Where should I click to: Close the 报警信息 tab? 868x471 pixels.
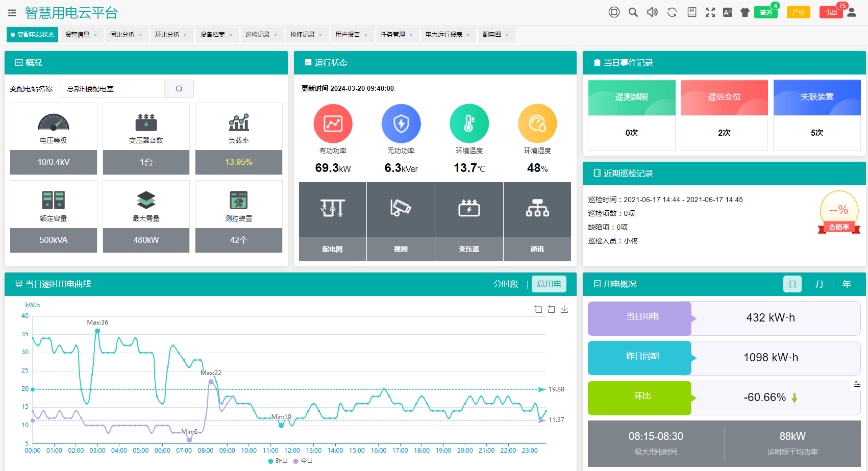coord(95,35)
